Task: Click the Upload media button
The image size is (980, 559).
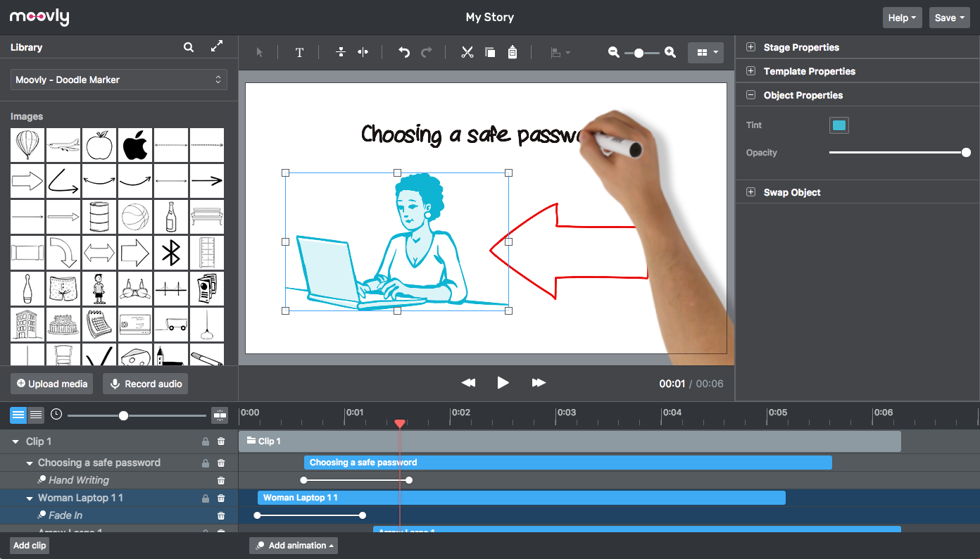Action: [x=52, y=384]
